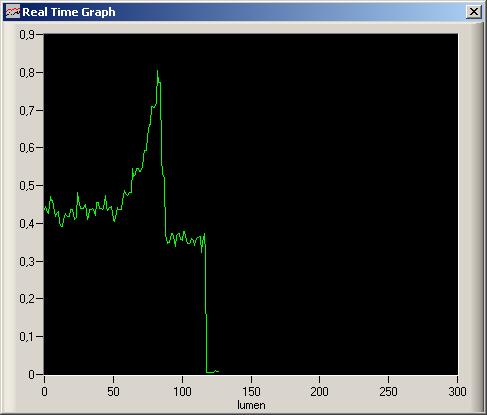Click the y-axis label 0,7

27,110
